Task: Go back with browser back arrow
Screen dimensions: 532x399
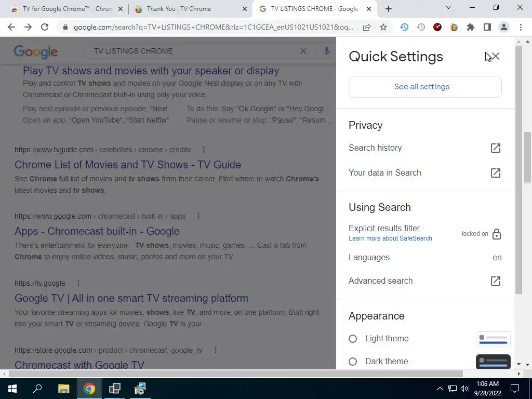Action: pos(11,27)
